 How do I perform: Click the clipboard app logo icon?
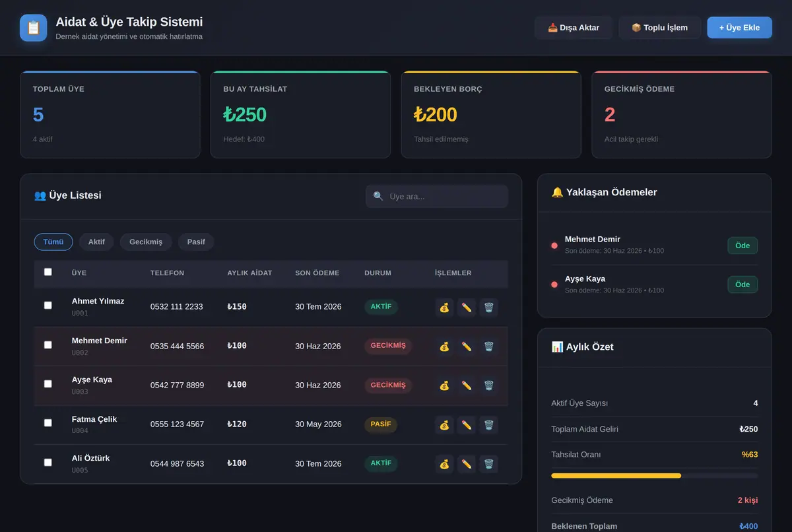tap(34, 28)
